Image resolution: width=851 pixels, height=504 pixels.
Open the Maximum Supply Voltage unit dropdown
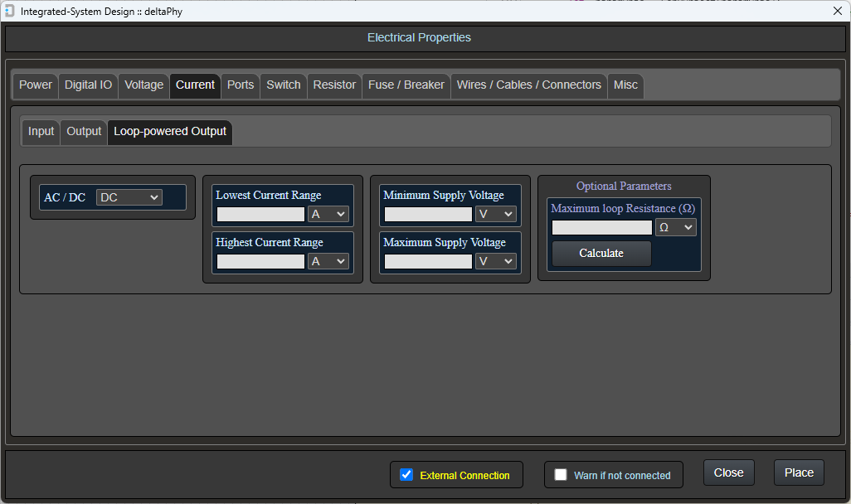(496, 261)
